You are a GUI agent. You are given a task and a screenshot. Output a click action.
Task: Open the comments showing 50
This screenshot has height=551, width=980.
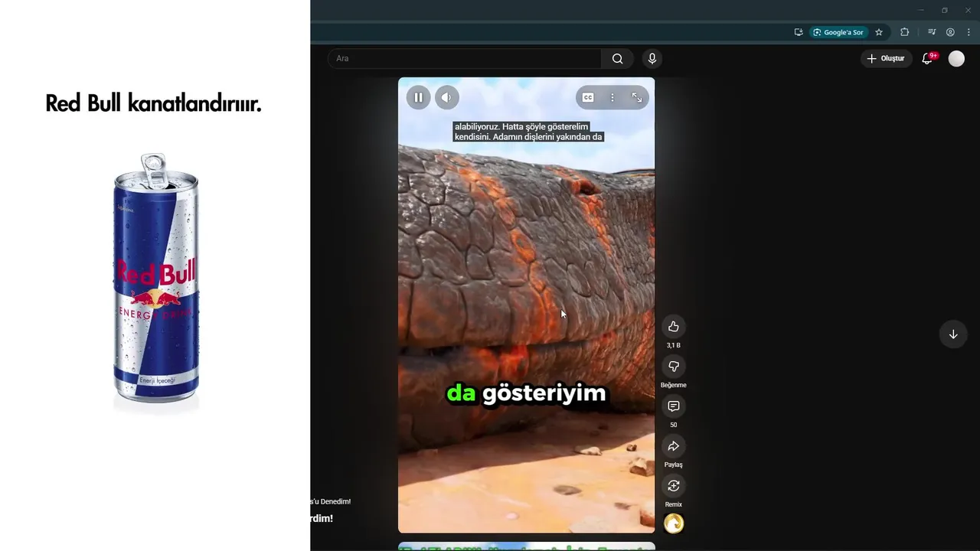tap(674, 406)
